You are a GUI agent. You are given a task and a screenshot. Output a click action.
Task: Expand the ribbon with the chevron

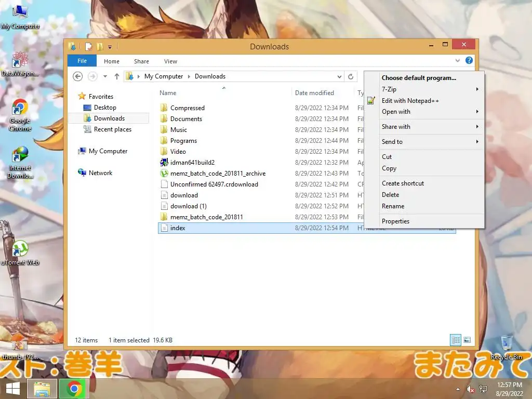coord(457,60)
